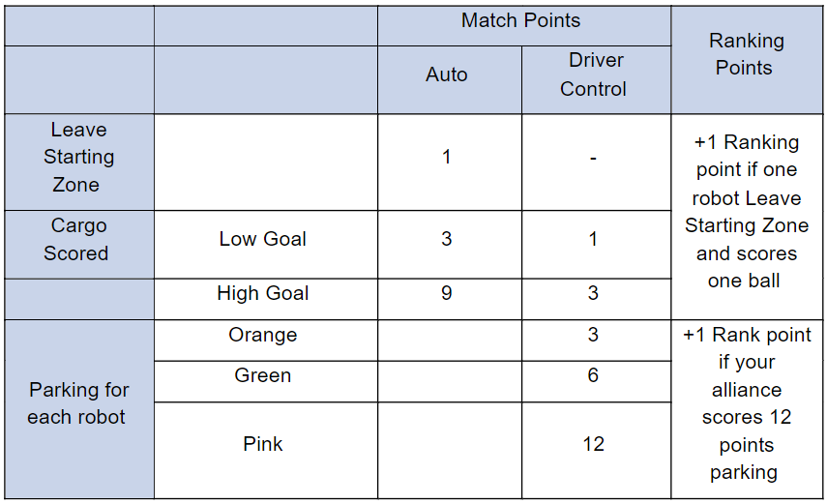Click the Orange parking cell
The image size is (827, 504).
pos(263,335)
